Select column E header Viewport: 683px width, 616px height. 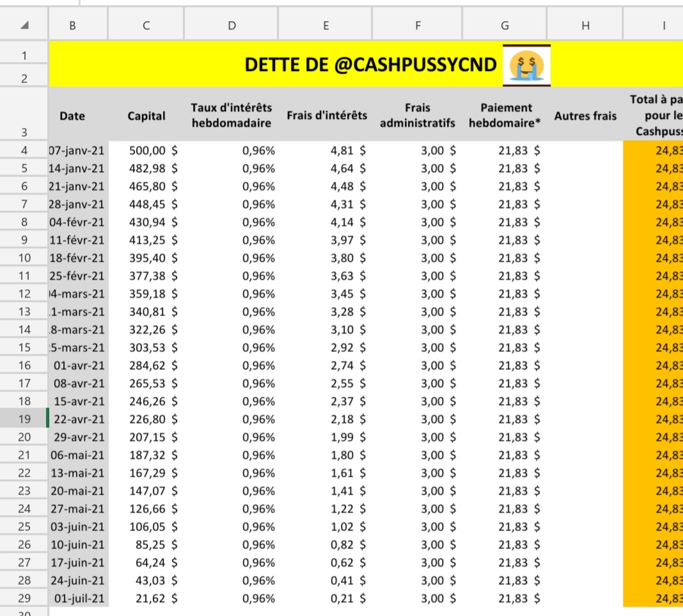coord(326,26)
